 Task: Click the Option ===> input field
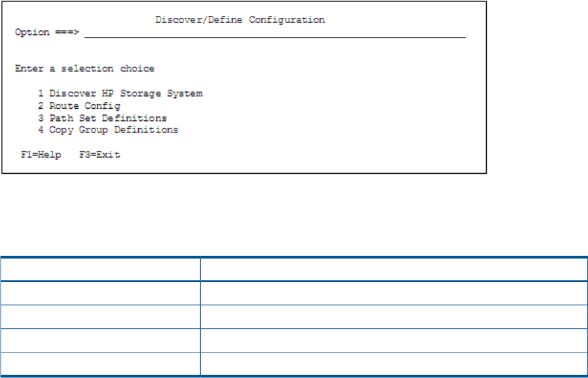click(275, 33)
